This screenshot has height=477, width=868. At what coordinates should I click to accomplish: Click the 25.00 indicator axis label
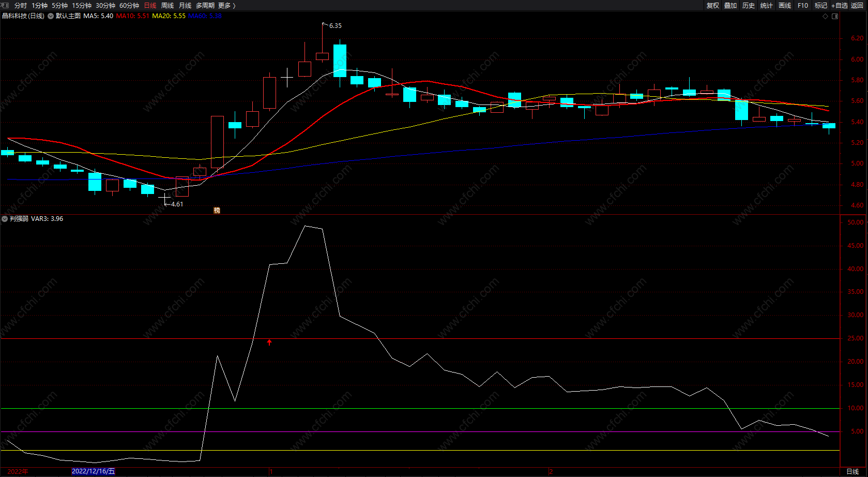click(x=856, y=338)
